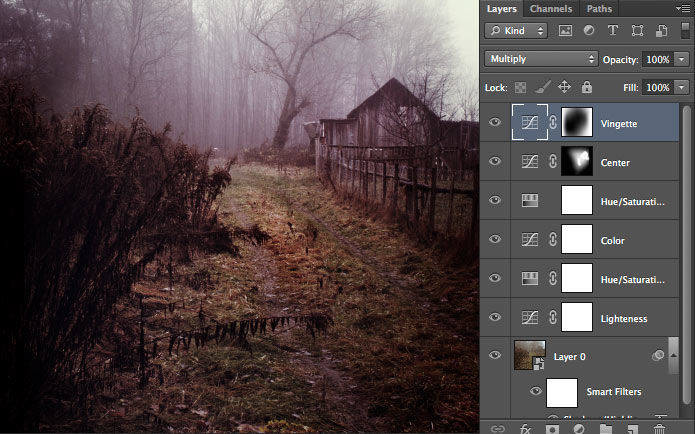Image resolution: width=695 pixels, height=434 pixels.
Task: Select Lighteness layer curves icon
Action: point(530,317)
